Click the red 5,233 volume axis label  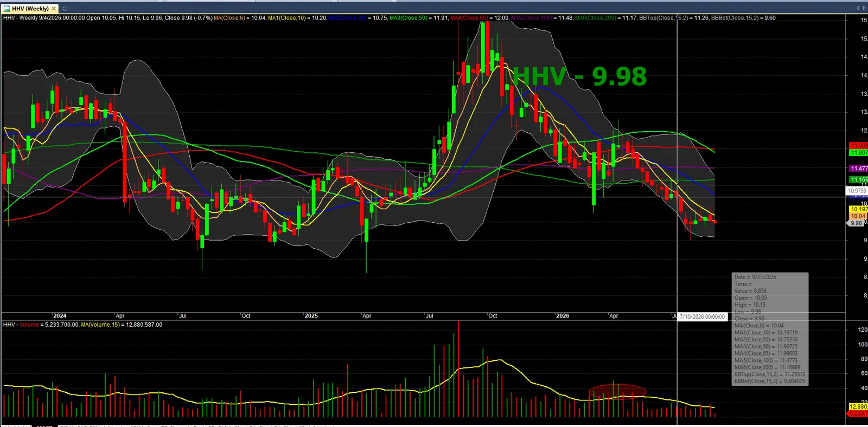[858, 413]
